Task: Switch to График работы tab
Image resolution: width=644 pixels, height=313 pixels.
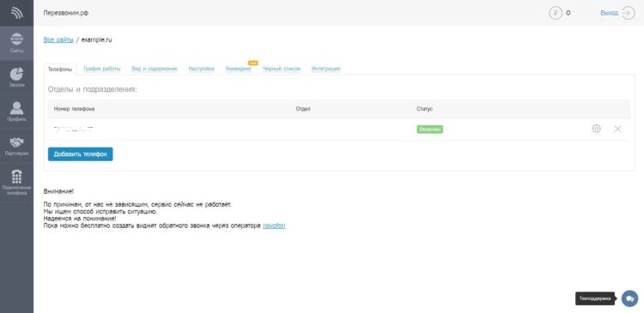Action: tap(102, 69)
